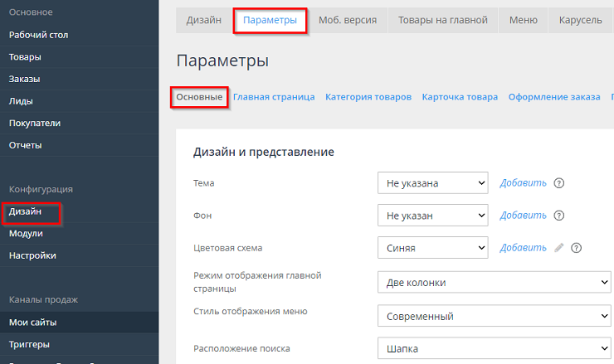
Task: Click pencil edit icon for color scheme
Action: pos(559,248)
